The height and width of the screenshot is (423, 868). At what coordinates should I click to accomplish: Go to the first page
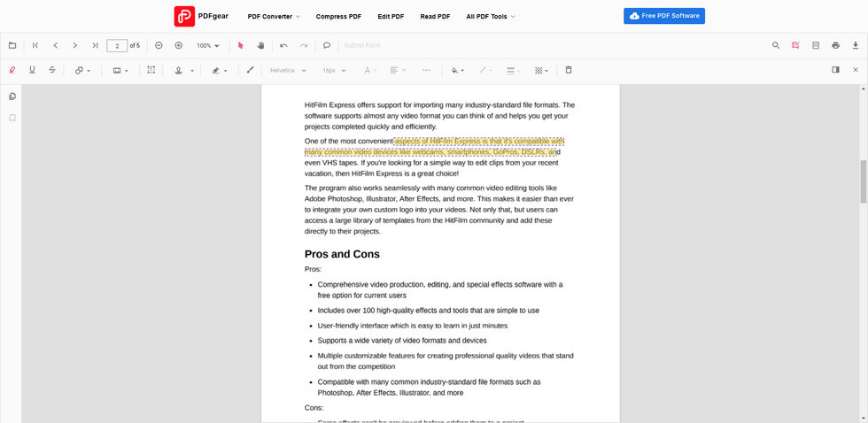coord(35,45)
